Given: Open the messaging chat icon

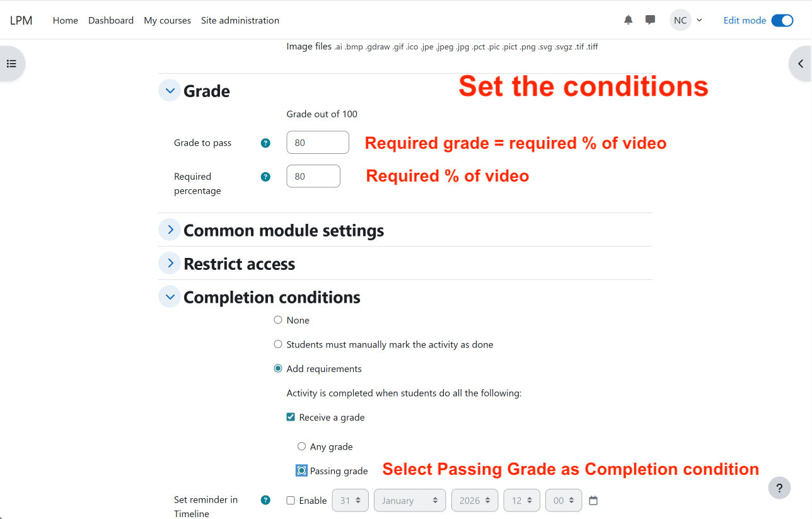Looking at the screenshot, I should tap(650, 20).
